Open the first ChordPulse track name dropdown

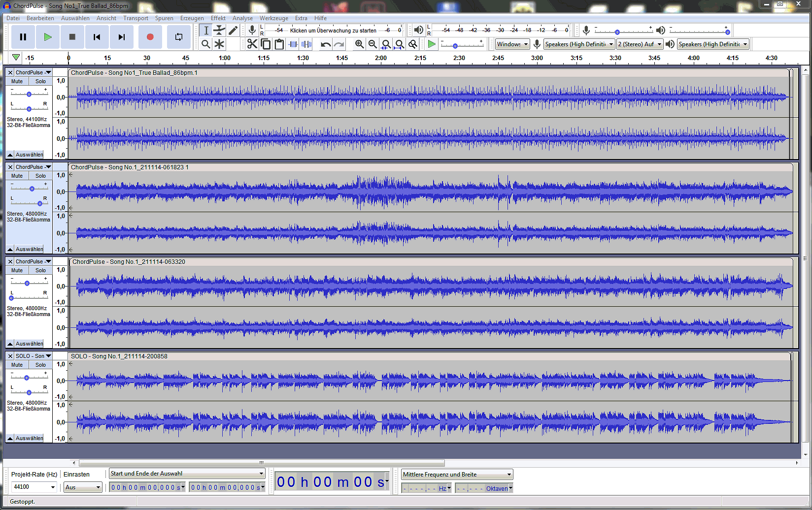coord(33,72)
